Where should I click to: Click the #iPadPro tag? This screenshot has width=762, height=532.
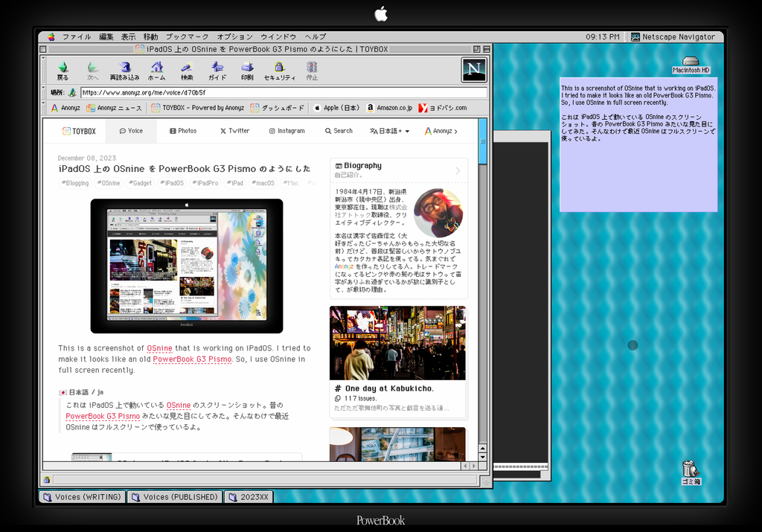[x=205, y=183]
